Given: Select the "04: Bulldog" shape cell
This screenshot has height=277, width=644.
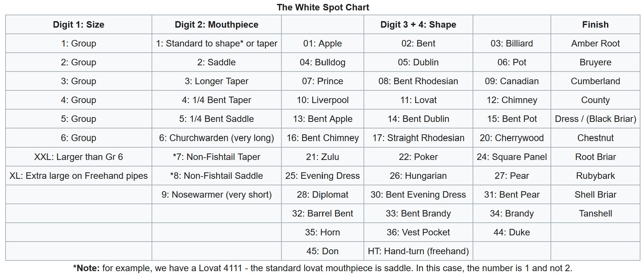Looking at the screenshot, I should 322,62.
